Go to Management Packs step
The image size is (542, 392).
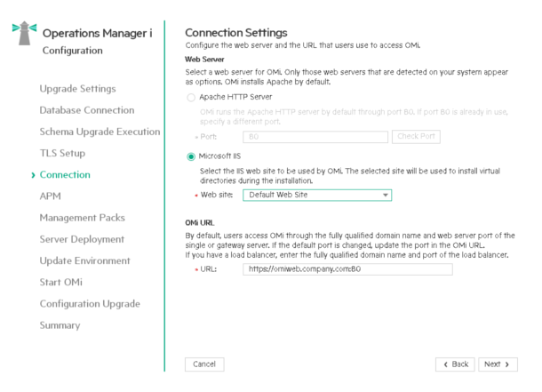[x=83, y=218]
